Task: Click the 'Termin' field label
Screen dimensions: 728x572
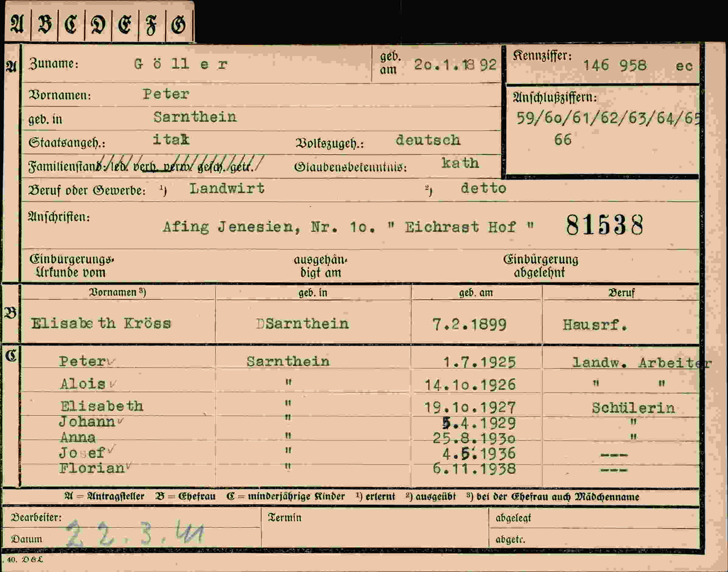Action: pyautogui.click(x=284, y=518)
